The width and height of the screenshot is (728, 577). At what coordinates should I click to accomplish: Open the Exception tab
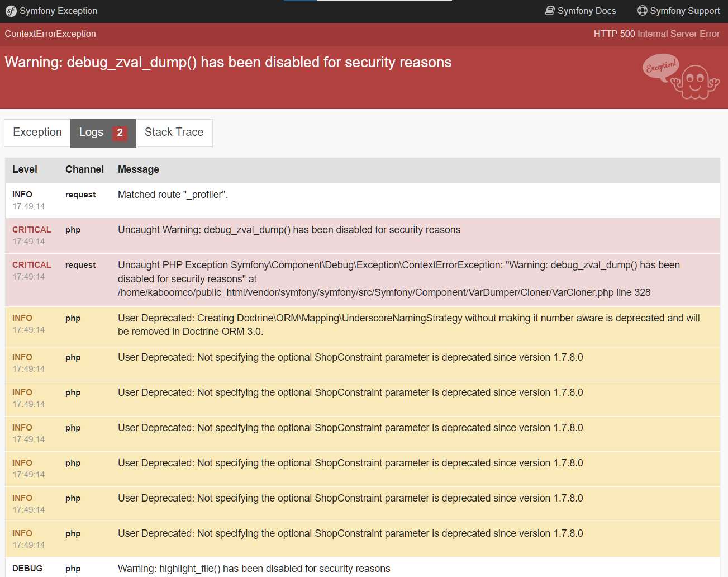tap(37, 133)
